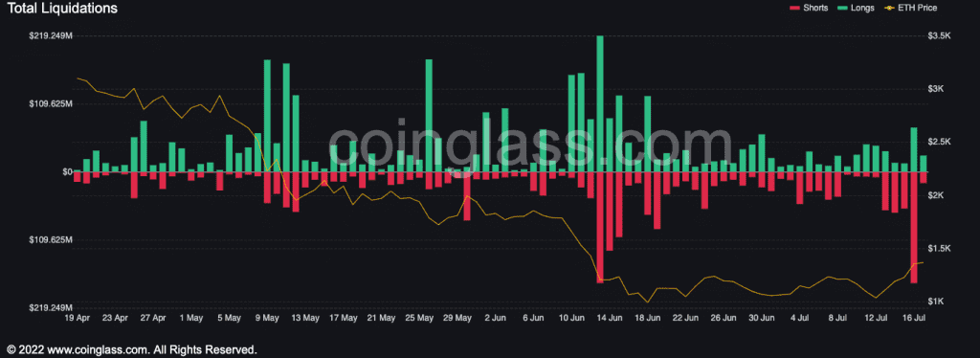Click the 5 May date label

pyautogui.click(x=230, y=318)
